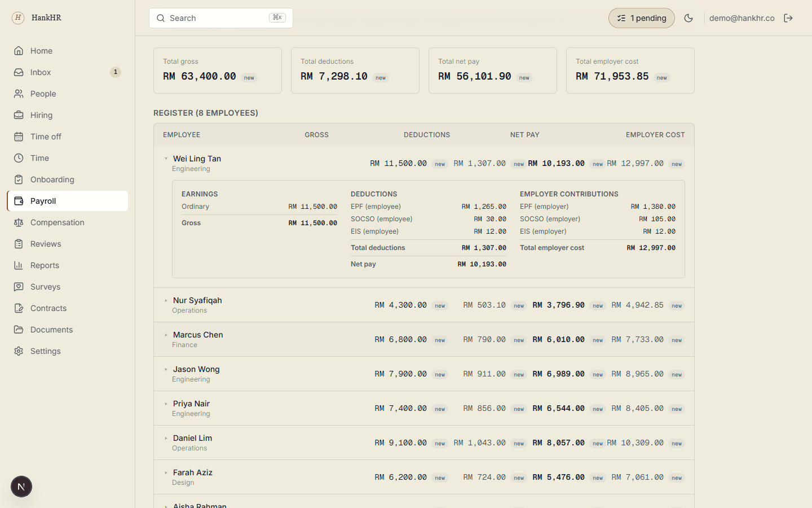This screenshot has height=508, width=812.
Task: Click the demo@hankhr.co account email
Action: pos(742,18)
